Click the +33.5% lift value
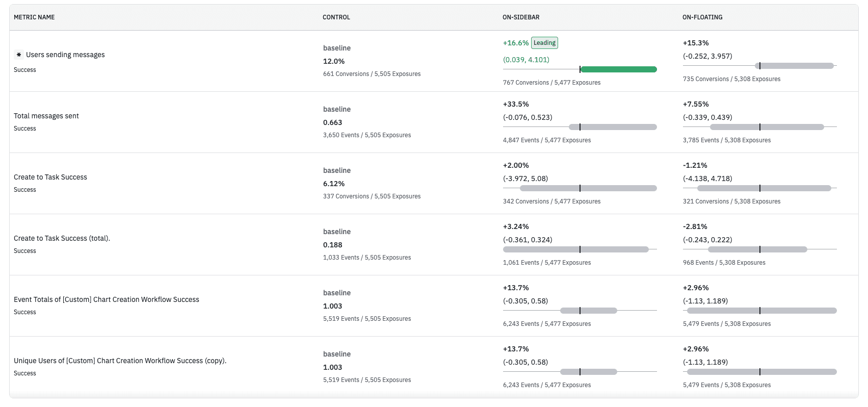Screen dimensions: 868x407 (516, 104)
